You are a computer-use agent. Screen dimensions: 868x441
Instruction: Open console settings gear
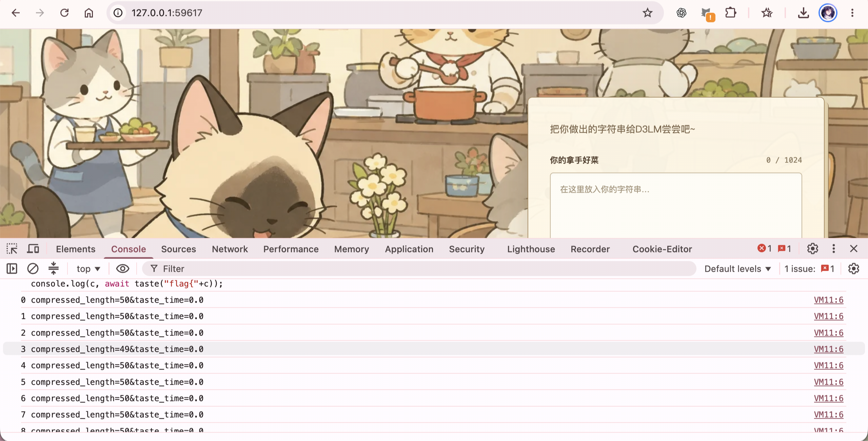click(x=854, y=269)
